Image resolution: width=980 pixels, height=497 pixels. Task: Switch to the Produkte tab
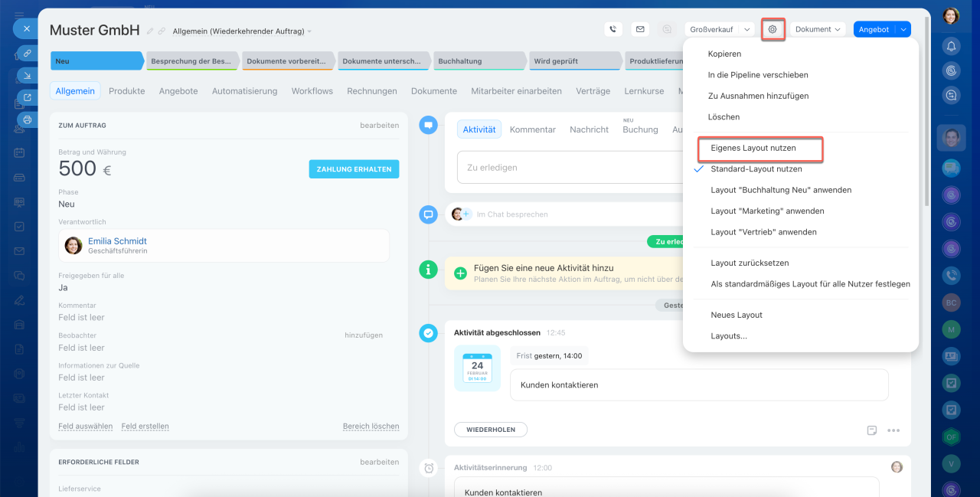pyautogui.click(x=126, y=90)
